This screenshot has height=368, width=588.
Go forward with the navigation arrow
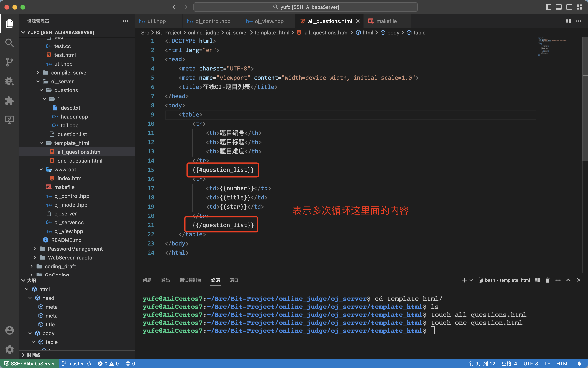(x=185, y=7)
